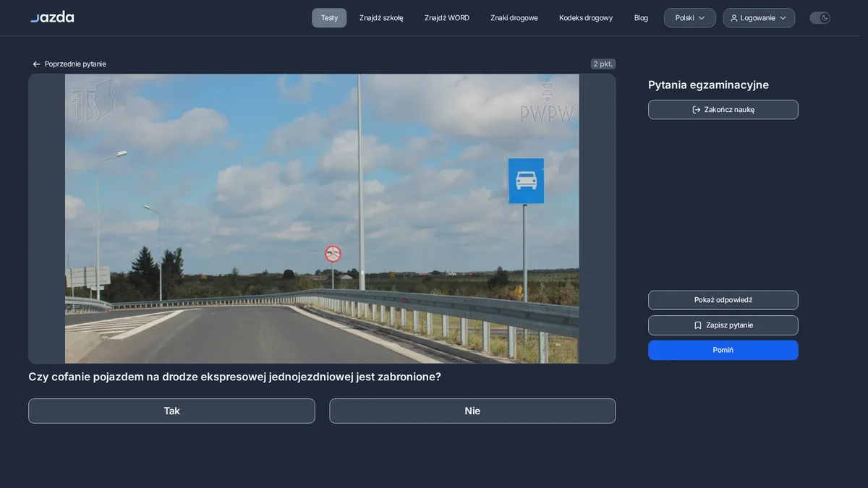Visit the Blog page

[641, 18]
